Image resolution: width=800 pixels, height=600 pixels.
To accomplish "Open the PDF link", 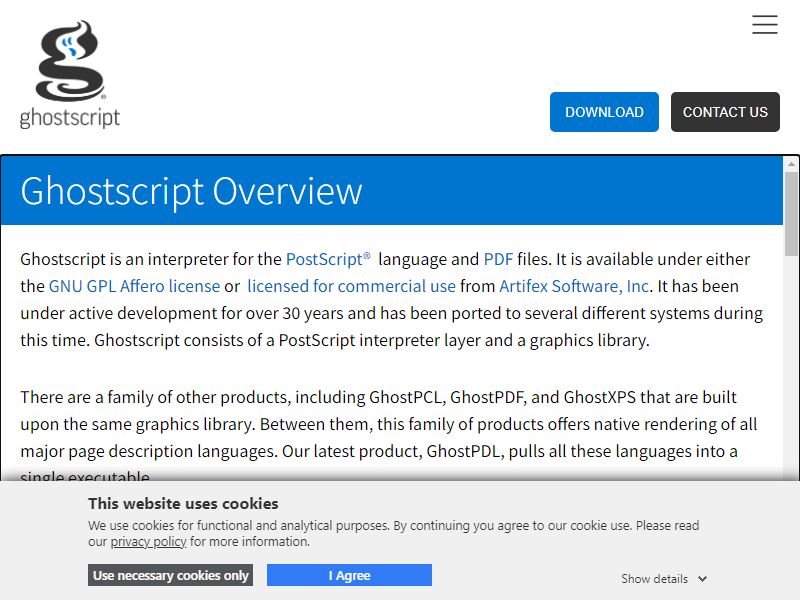I will coord(498,259).
